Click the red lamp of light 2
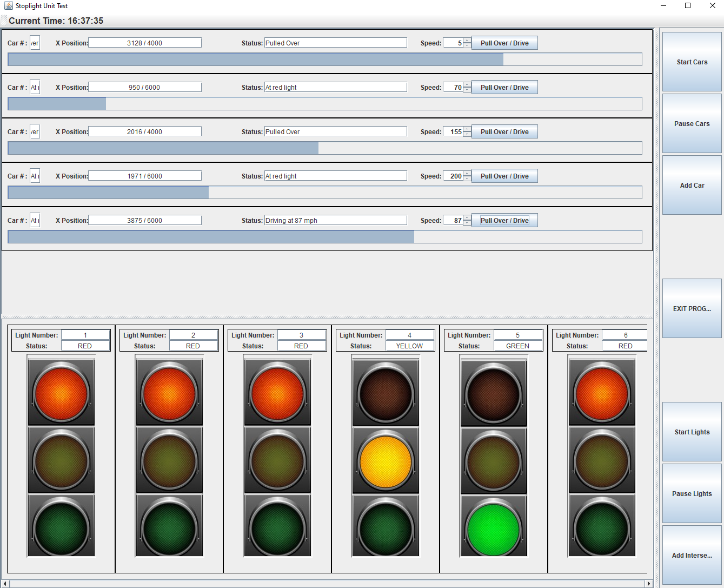The height and width of the screenshot is (588, 724). pyautogui.click(x=169, y=393)
